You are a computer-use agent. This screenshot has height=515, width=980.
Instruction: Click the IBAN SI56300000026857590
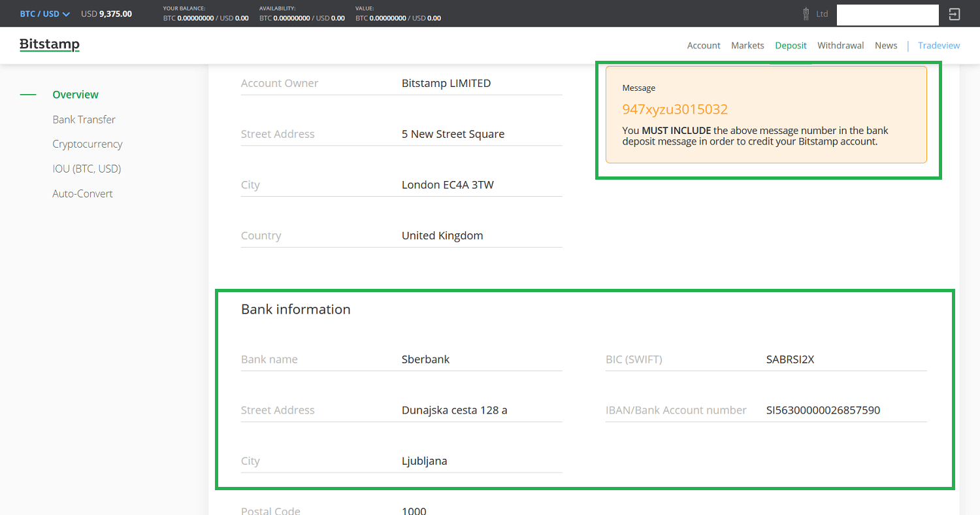[x=823, y=410]
